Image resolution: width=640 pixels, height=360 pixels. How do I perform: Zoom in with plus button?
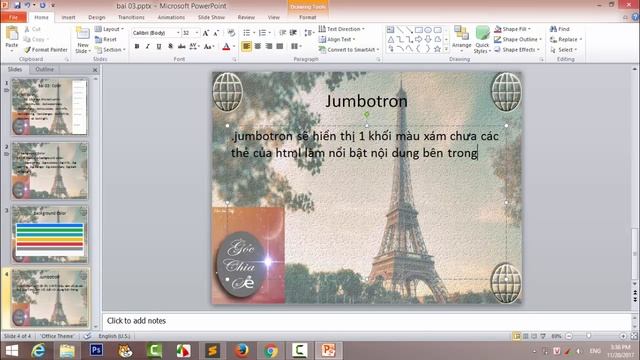tap(623, 336)
